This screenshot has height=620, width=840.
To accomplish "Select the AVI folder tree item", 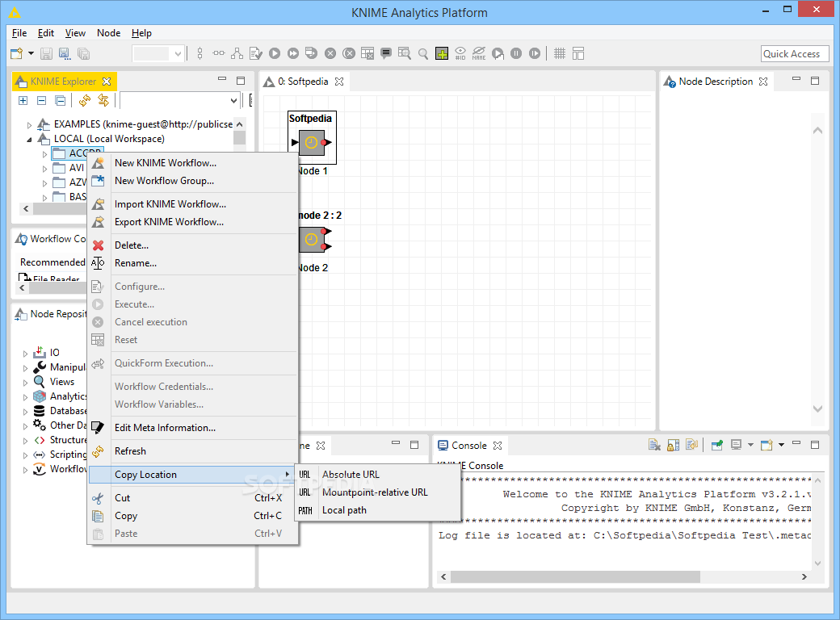I will pyautogui.click(x=69, y=168).
